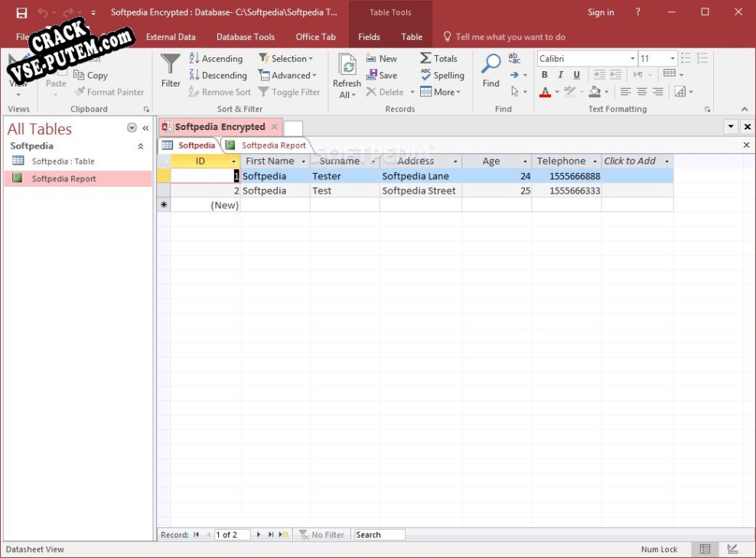Toggle bold text formatting
The width and height of the screenshot is (756, 558).
[545, 75]
